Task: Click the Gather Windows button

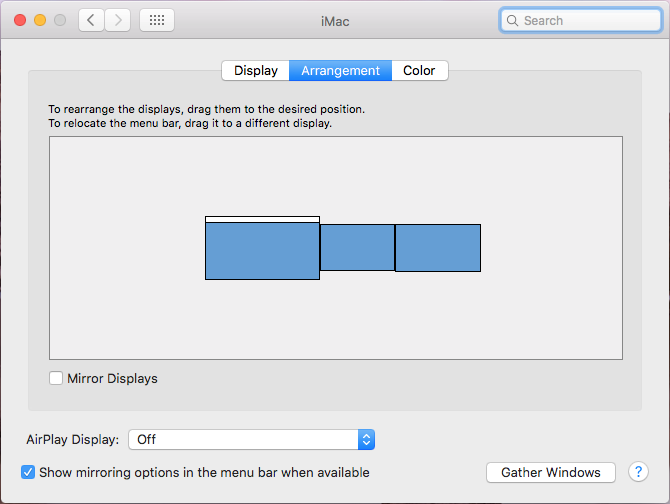Action: click(x=551, y=472)
